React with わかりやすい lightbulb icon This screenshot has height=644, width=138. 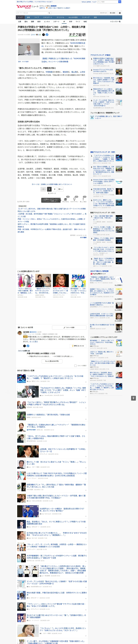74,199
